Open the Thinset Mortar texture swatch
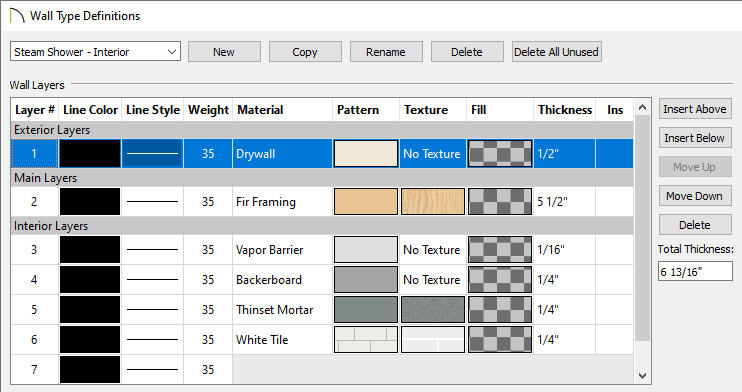This screenshot has height=392, width=742. [x=433, y=310]
